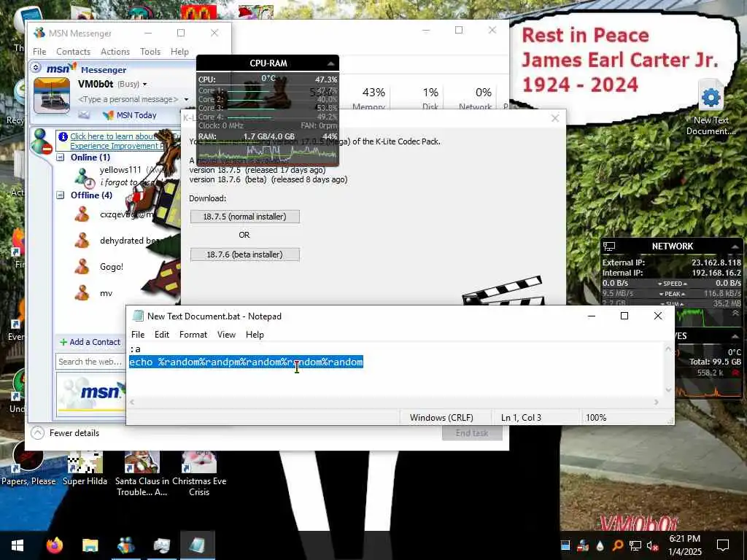Click the water drop tray icon
747x560 pixels.
[600, 545]
